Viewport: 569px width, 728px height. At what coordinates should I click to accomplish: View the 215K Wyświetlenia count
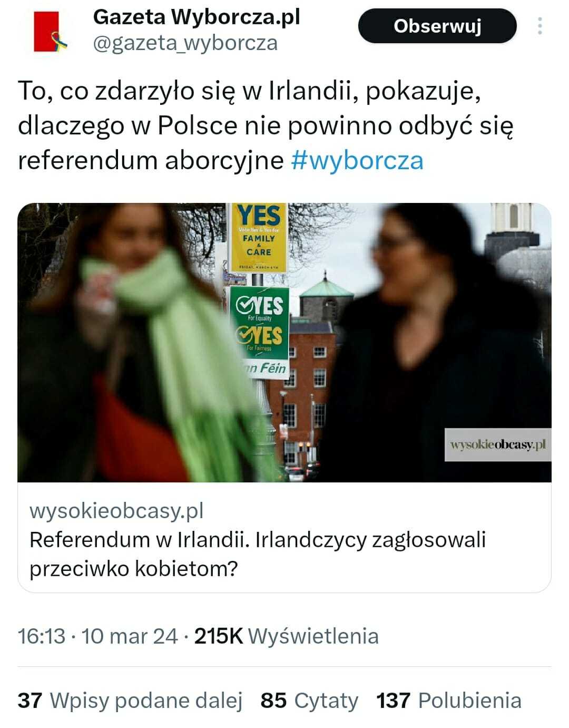click(x=287, y=636)
